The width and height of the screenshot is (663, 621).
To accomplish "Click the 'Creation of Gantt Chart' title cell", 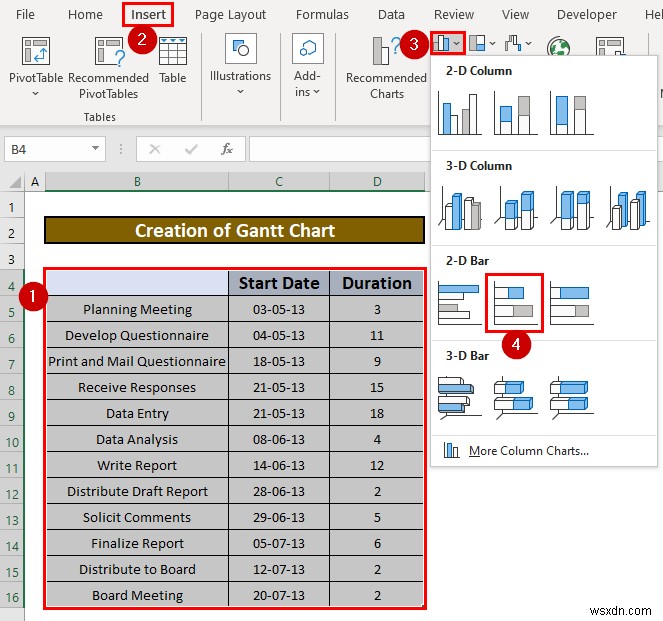I will (x=235, y=230).
